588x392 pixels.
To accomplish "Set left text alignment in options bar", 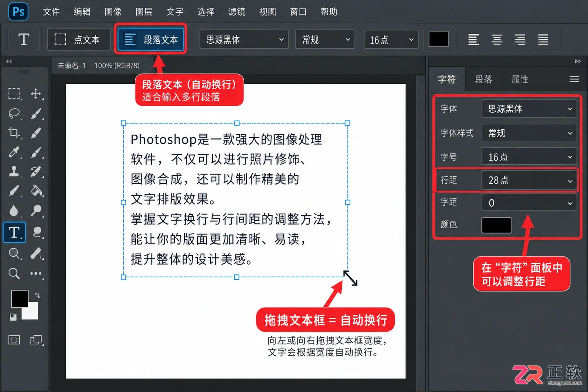I will click(x=474, y=40).
